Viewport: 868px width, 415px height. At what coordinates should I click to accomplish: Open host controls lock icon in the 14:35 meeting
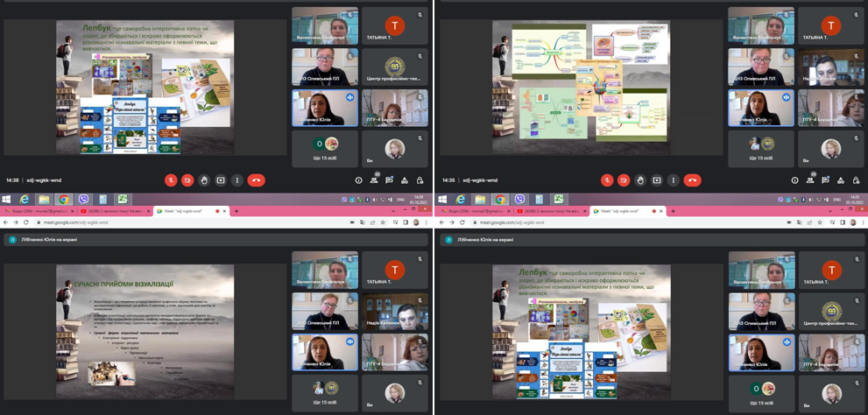856,180
